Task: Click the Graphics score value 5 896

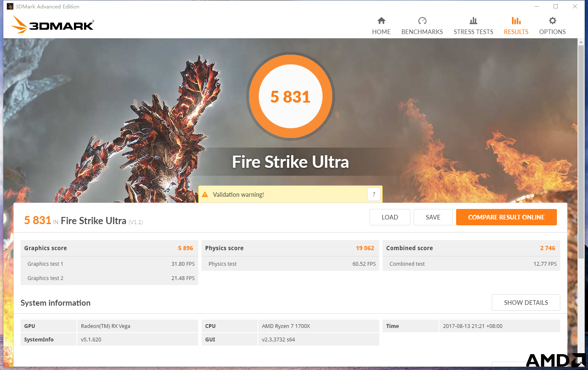Action: click(x=186, y=248)
